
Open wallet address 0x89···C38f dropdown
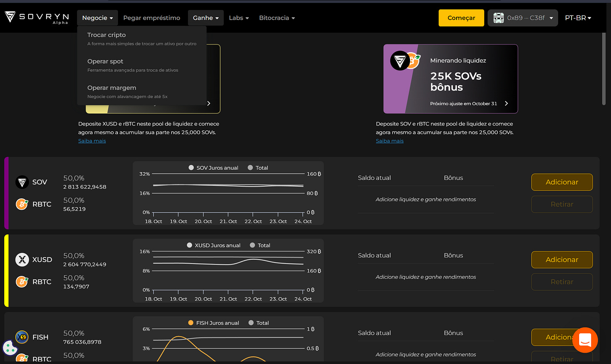point(523,18)
